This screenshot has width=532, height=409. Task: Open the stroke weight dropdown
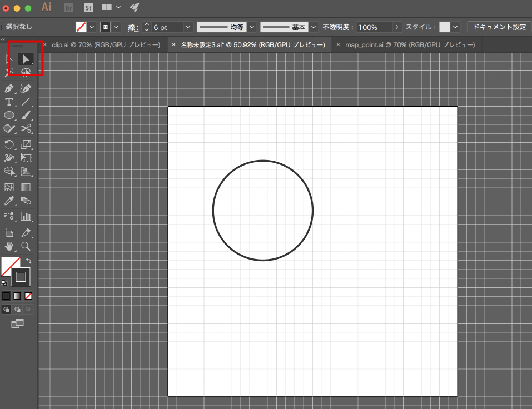[x=187, y=27]
